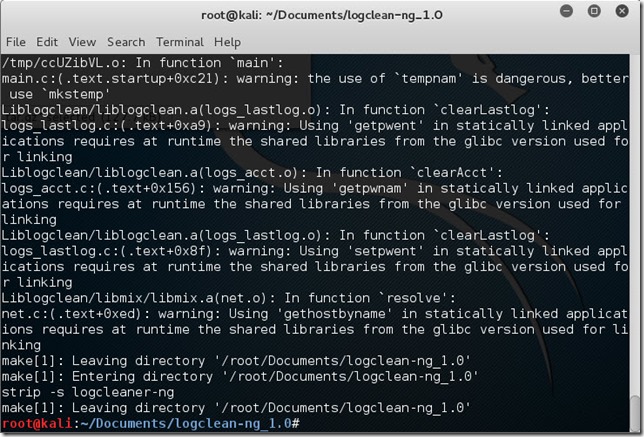Screen dimensions: 644x437
Task: Click the terminal vertical scrollbar thumb
Action: pos(635,412)
